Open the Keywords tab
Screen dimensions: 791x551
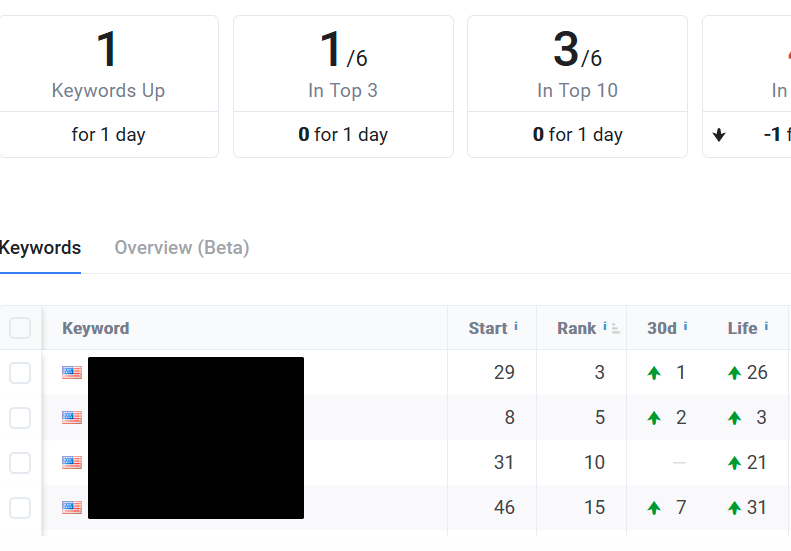[40, 248]
